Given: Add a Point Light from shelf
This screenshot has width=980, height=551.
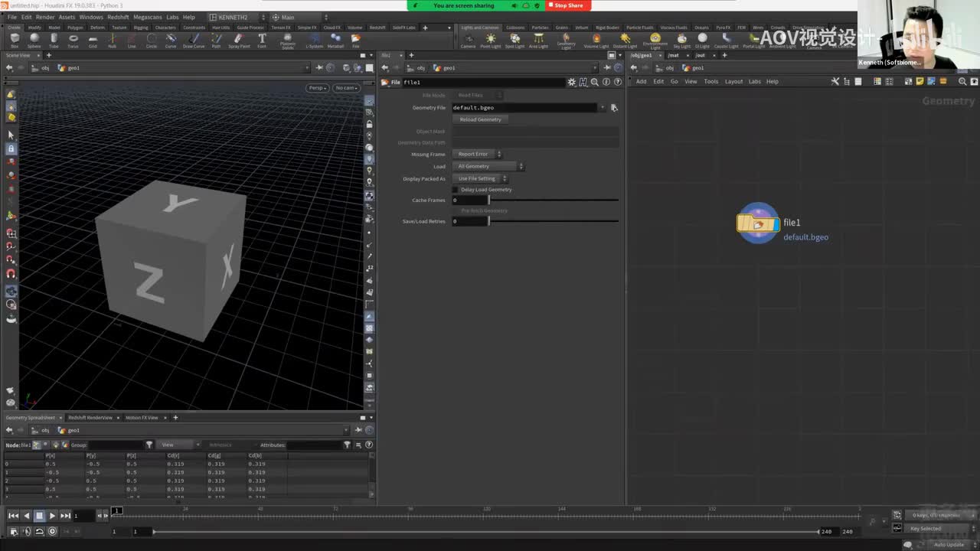Looking at the screenshot, I should (491, 41).
